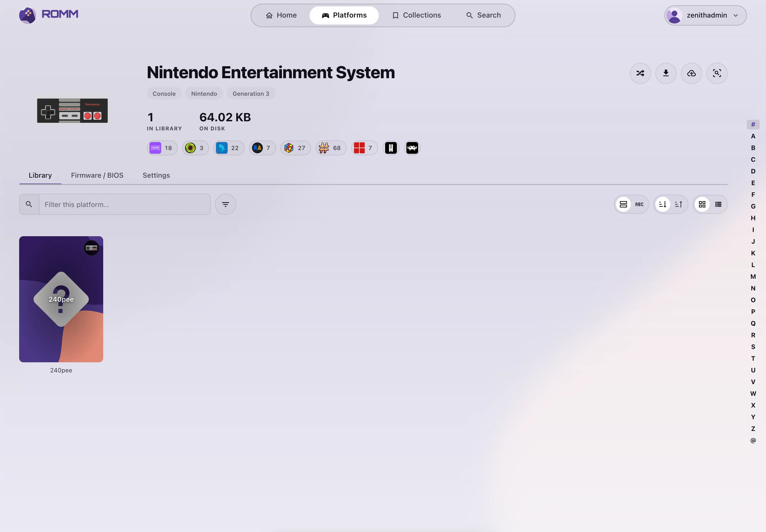Select the Console tag chip
Viewport: 766px width, 532px height.
pyautogui.click(x=164, y=94)
